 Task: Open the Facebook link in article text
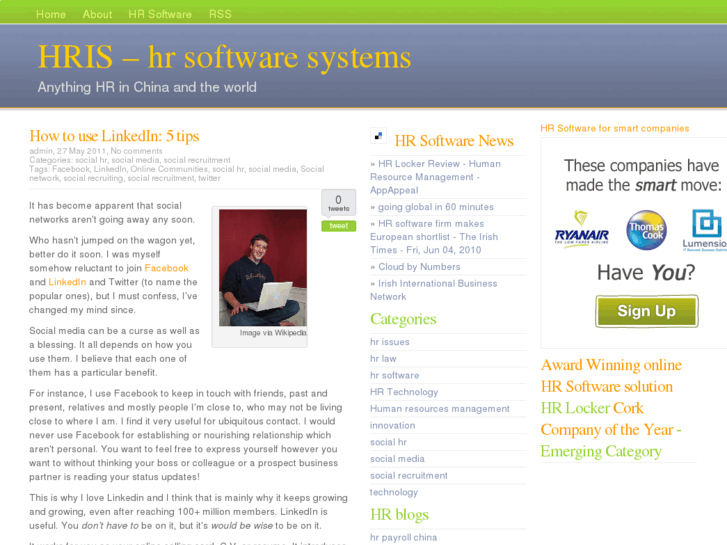click(x=166, y=268)
